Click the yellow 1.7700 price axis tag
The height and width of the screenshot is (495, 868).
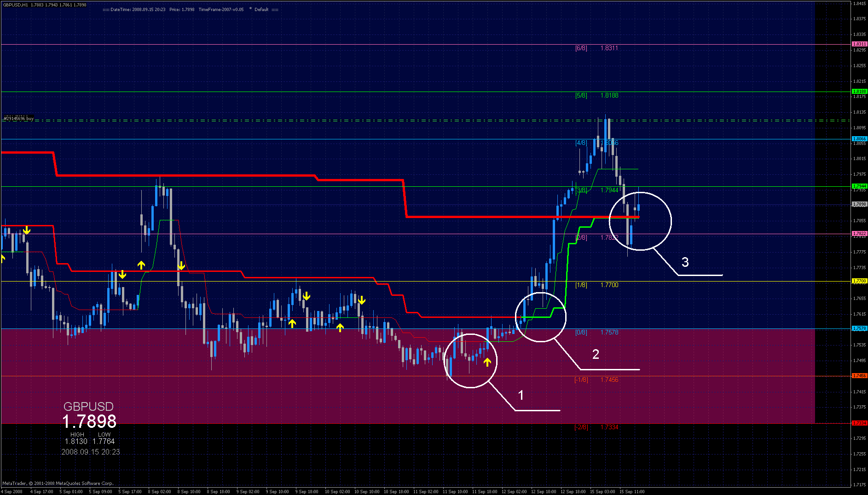[859, 281]
